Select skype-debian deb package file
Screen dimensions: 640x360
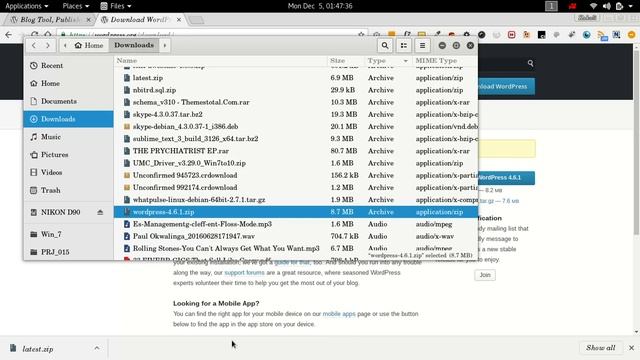pos(296,127)
